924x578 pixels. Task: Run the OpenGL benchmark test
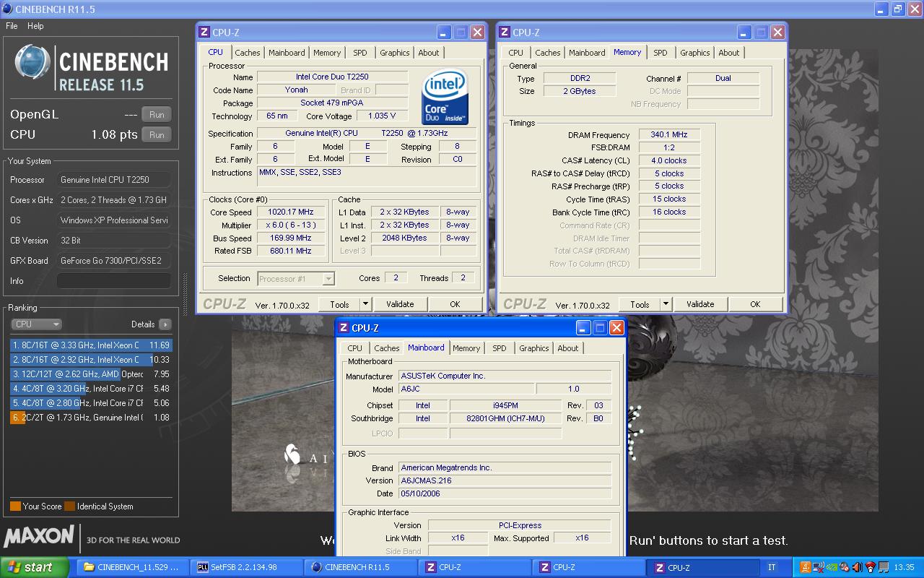[157, 114]
